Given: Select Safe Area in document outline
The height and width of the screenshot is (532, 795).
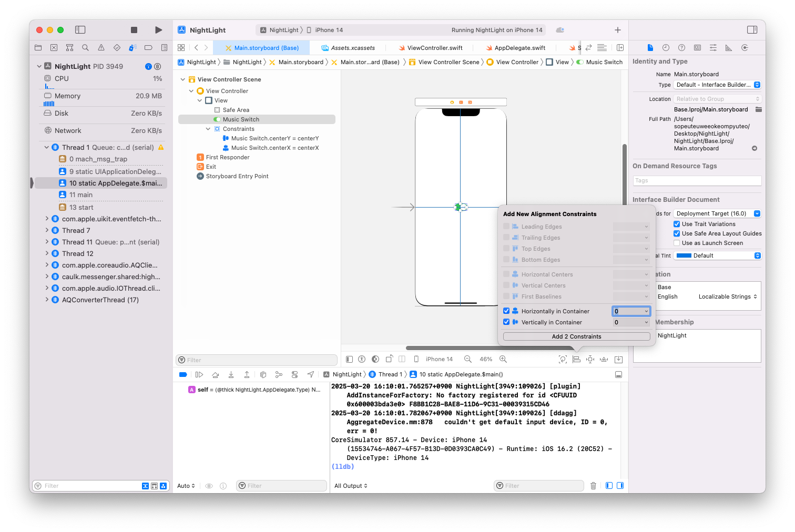Looking at the screenshot, I should click(x=236, y=110).
